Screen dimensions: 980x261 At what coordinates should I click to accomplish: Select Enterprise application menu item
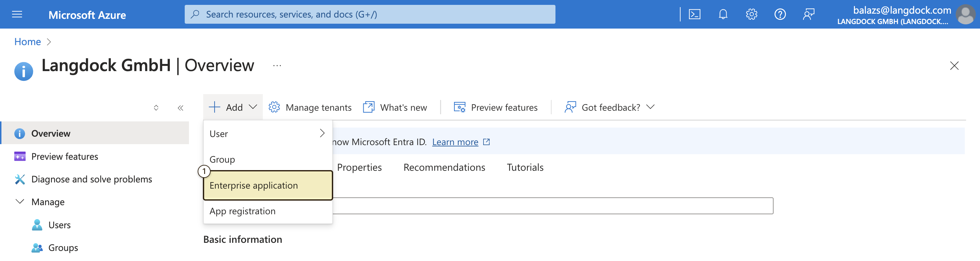click(x=268, y=185)
